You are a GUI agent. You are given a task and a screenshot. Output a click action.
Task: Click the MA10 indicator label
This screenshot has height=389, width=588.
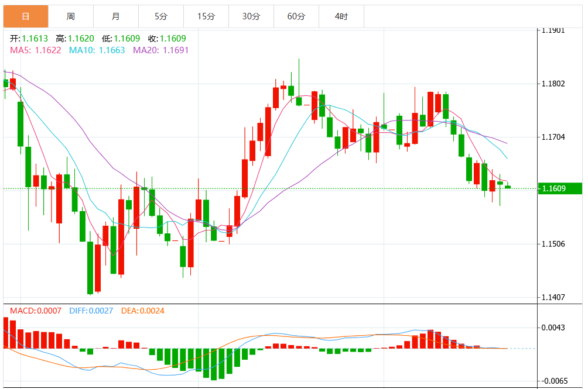click(x=97, y=50)
